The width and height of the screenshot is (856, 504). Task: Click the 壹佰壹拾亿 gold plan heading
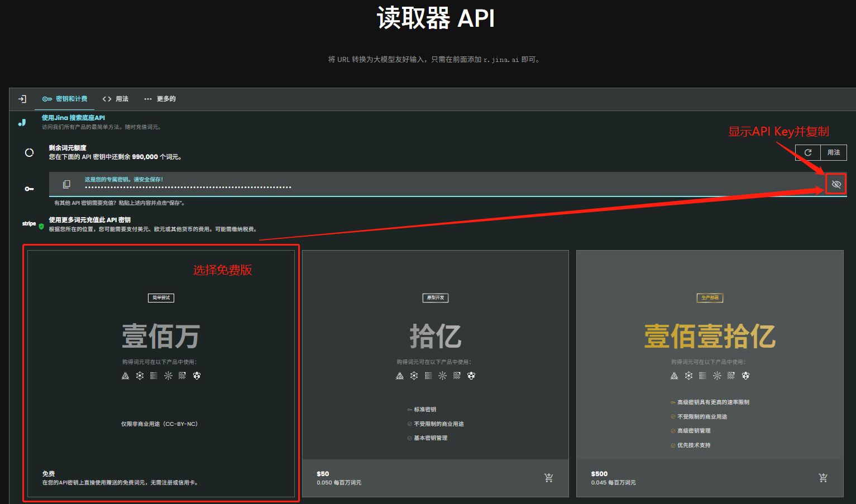pos(710,336)
